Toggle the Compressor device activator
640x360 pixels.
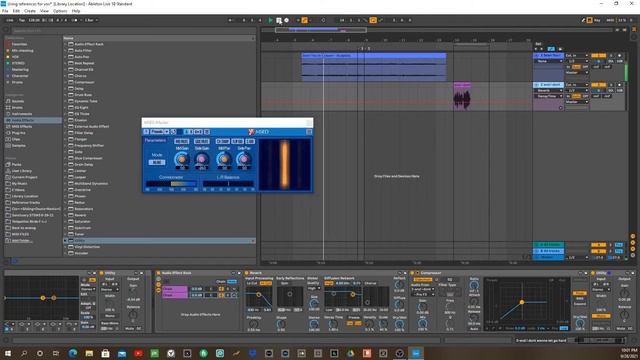(x=412, y=273)
